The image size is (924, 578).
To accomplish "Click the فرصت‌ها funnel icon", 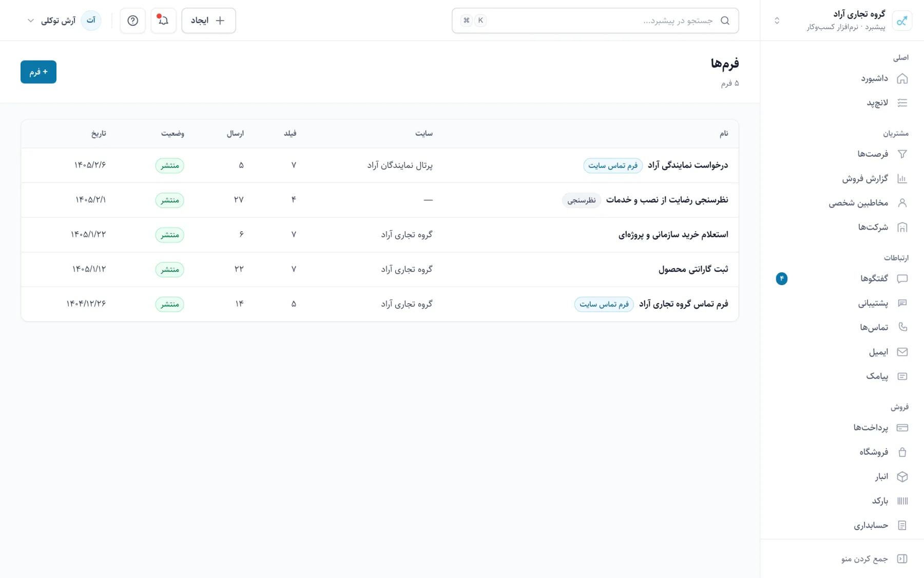I will click(x=902, y=154).
